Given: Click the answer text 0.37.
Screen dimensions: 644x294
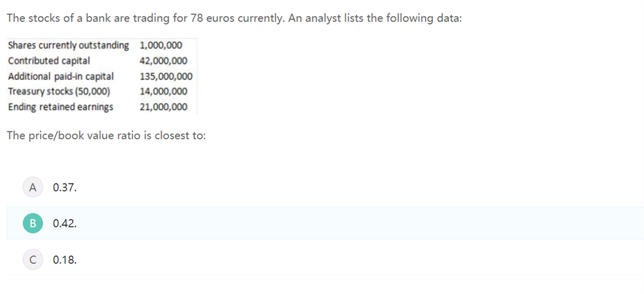Looking at the screenshot, I should (65, 187).
